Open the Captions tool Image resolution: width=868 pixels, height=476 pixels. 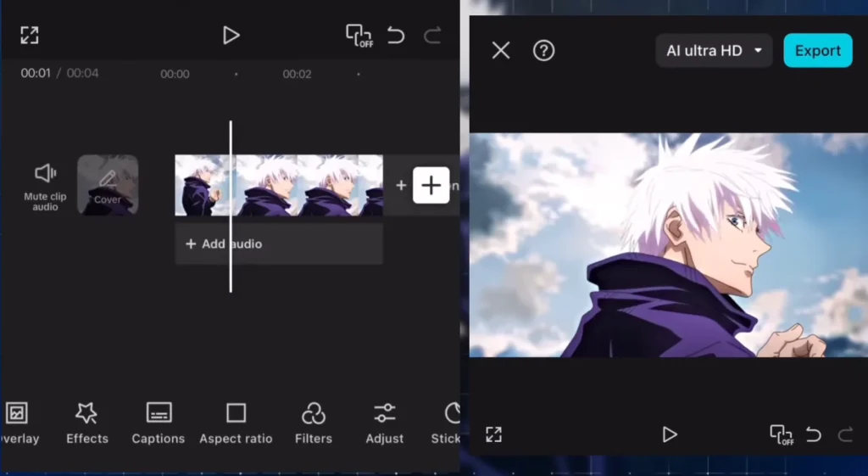point(159,423)
